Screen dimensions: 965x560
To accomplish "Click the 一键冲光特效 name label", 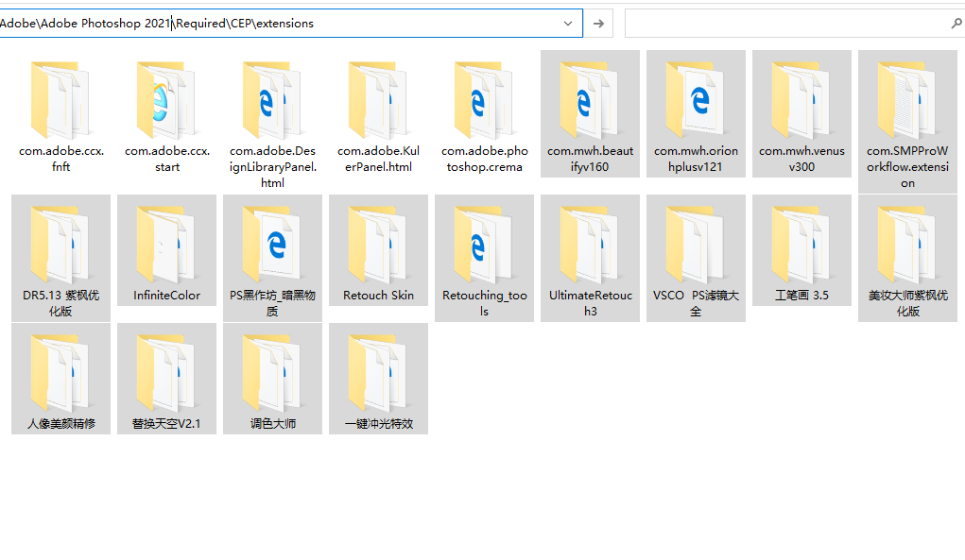I will [378, 423].
